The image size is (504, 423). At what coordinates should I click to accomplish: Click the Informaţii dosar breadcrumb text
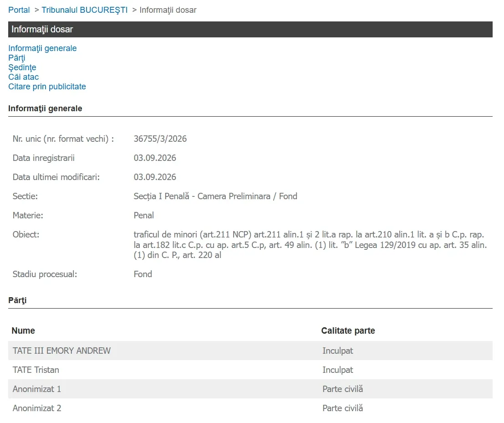pyautogui.click(x=168, y=10)
